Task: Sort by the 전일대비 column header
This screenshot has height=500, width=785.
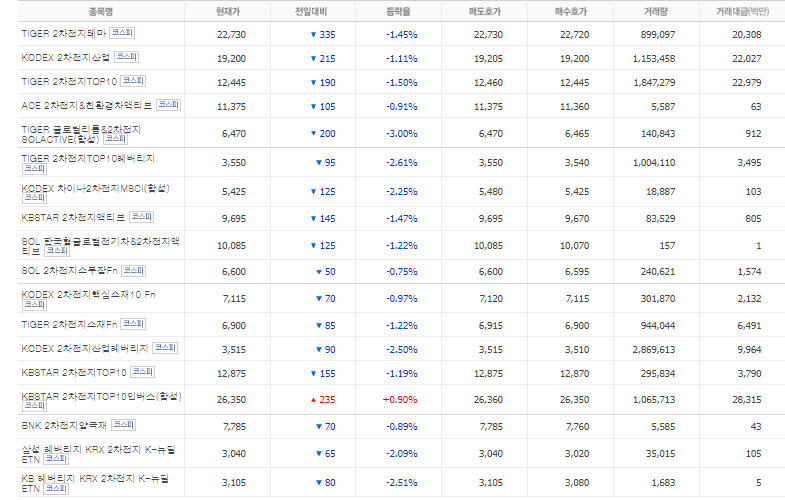Action: tap(311, 11)
